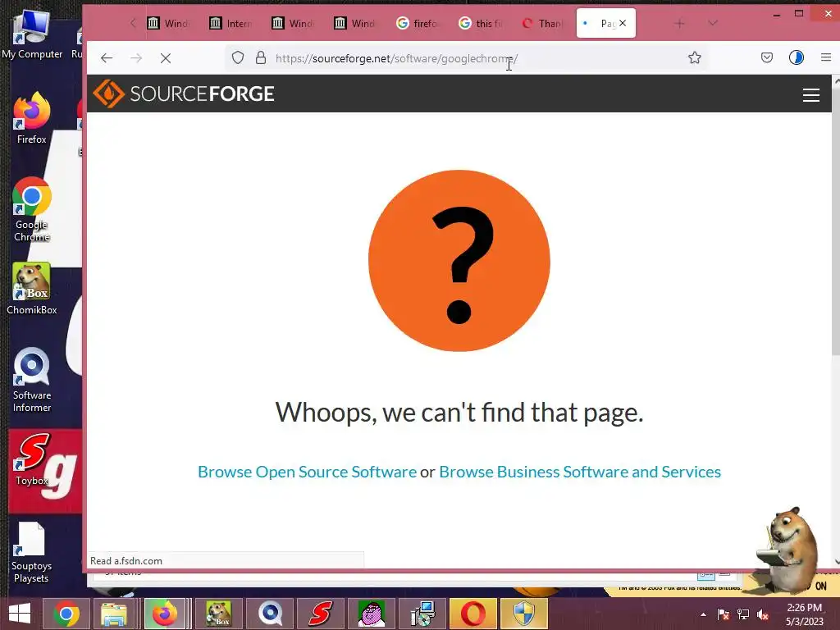Open the Pocket save icon
Image resolution: width=840 pixels, height=630 pixels.
coord(767,57)
